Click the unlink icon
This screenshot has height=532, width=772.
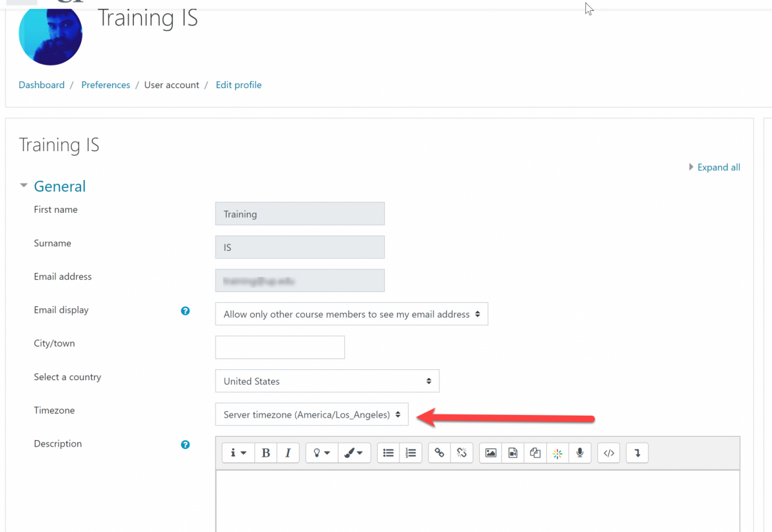(x=461, y=453)
